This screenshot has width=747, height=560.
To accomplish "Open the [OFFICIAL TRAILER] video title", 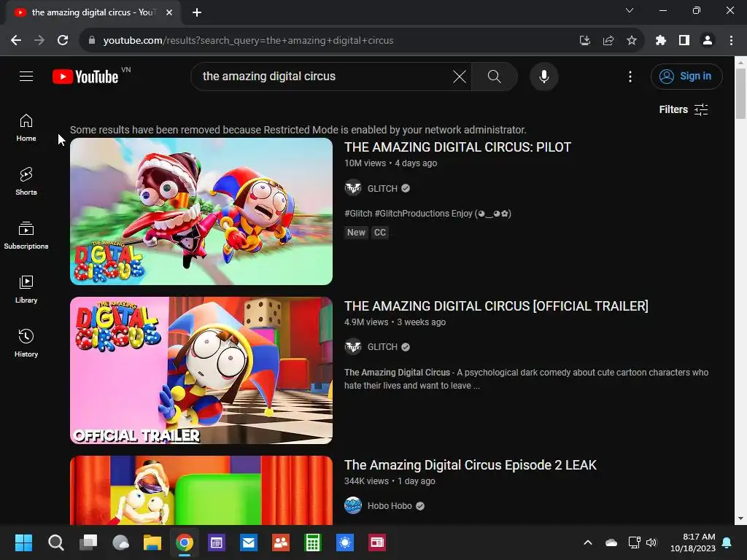I will click(x=496, y=306).
